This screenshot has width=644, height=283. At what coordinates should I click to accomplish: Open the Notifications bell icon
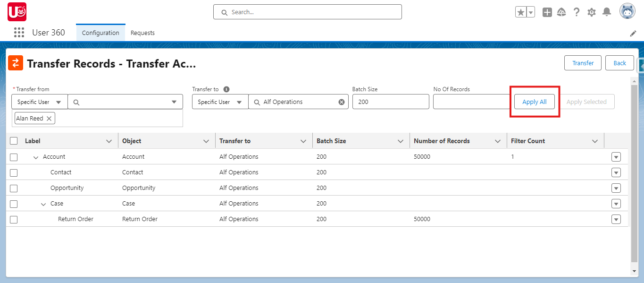(607, 12)
